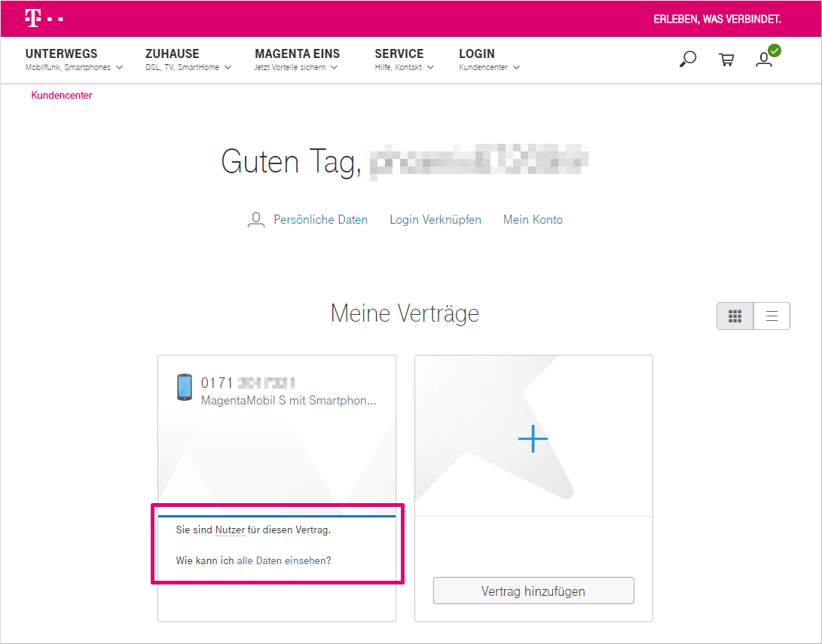Open the Mein Konto link
Viewport: 822px width, 644px height.
533,219
